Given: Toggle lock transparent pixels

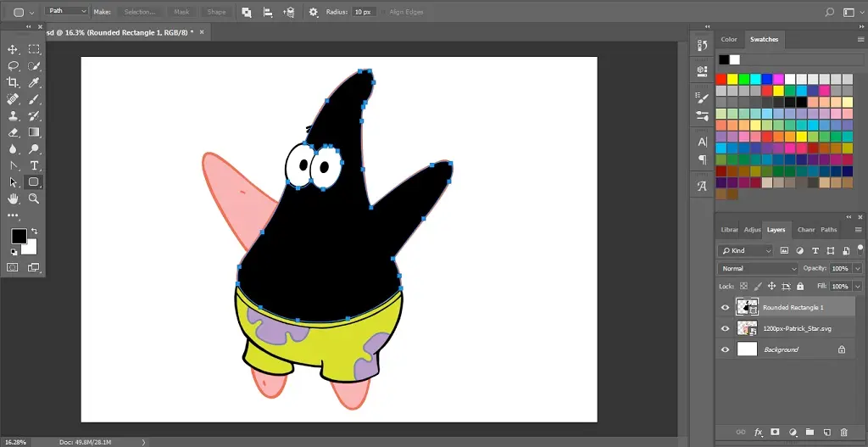Looking at the screenshot, I should pyautogui.click(x=743, y=287).
